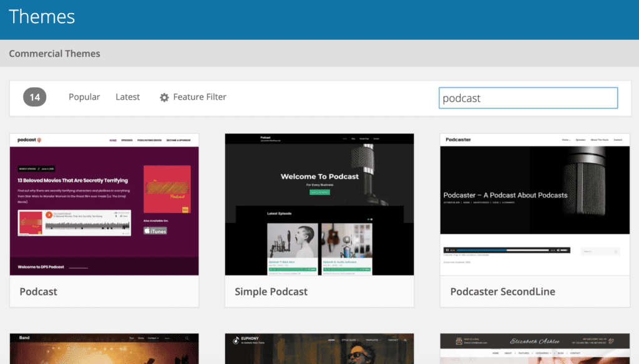The image size is (639, 364).
Task: Click the red podcast album cover art
Action: click(167, 189)
